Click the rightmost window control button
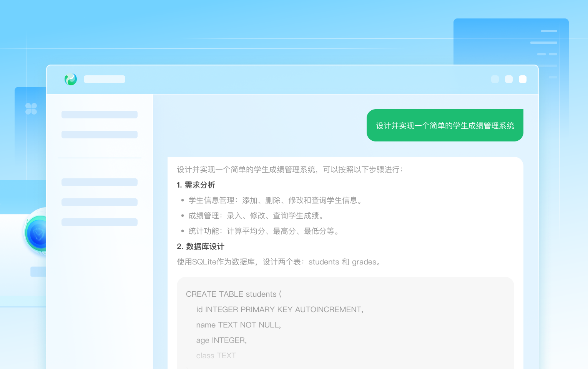Screen dimensions: 588x369 point(523,79)
